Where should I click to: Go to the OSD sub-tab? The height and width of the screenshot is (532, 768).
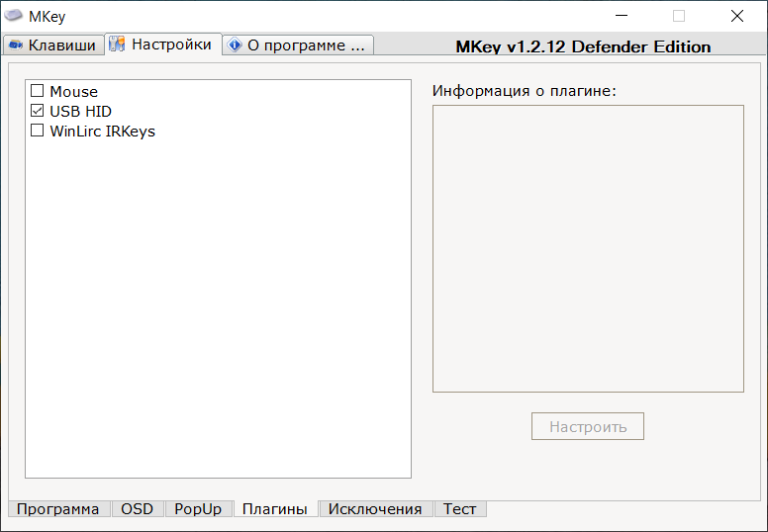(138, 509)
